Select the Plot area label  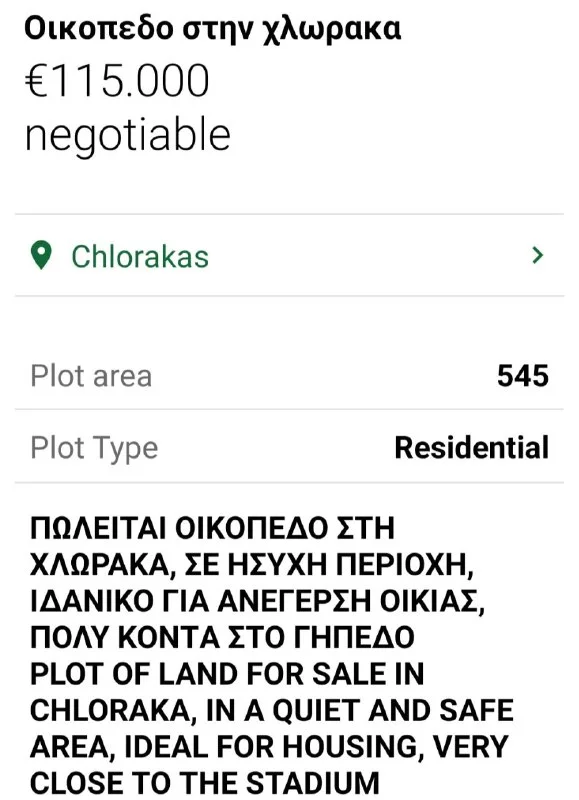91,376
